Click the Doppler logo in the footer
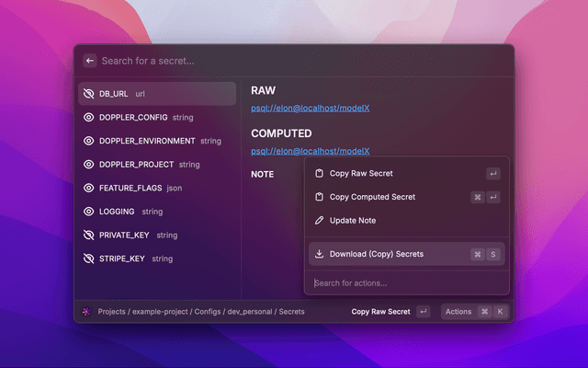Screen dimensions: 588x368 86,312
